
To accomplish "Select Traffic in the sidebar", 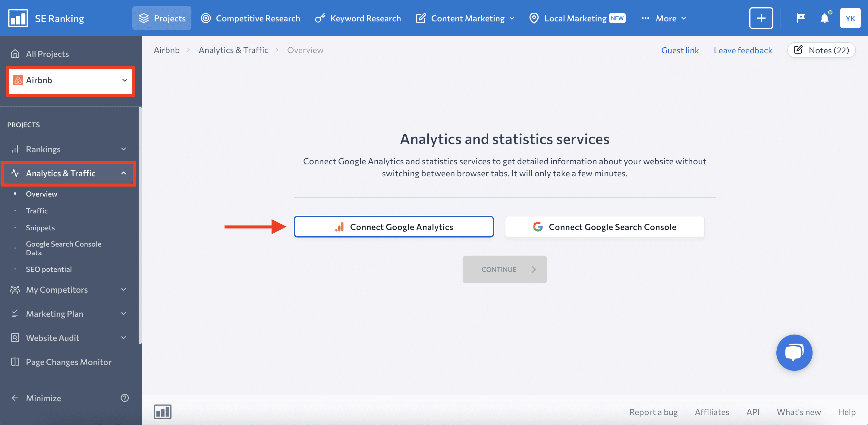I will pos(37,211).
